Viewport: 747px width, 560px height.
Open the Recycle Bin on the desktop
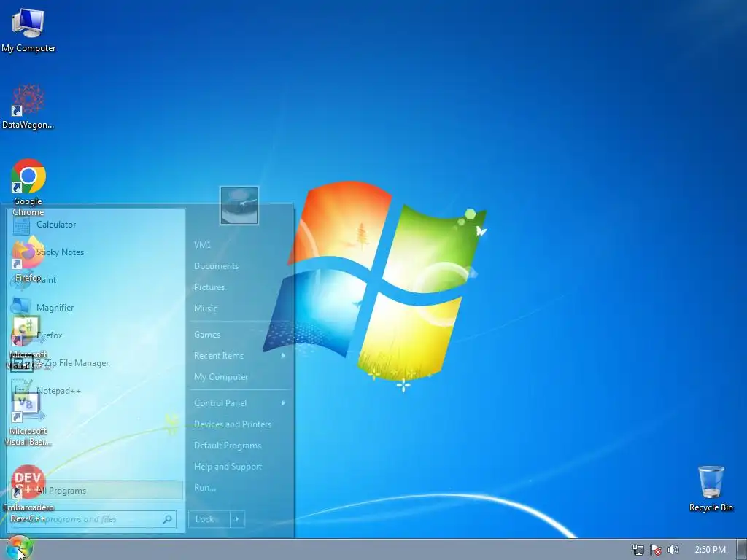point(711,489)
